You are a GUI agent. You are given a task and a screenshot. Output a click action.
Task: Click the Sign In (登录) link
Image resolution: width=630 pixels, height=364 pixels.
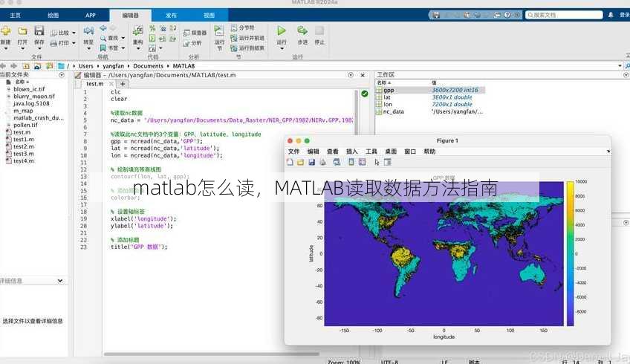(x=624, y=15)
